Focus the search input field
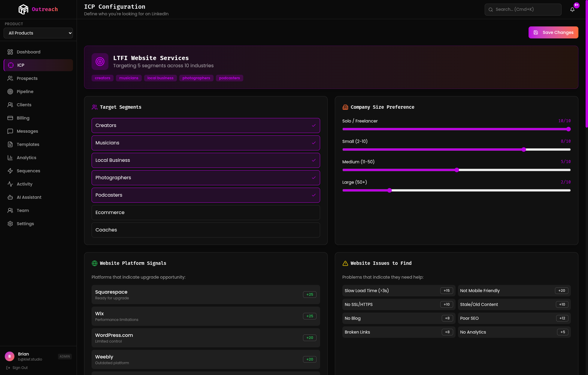The height and width of the screenshot is (375, 588). pos(526,10)
